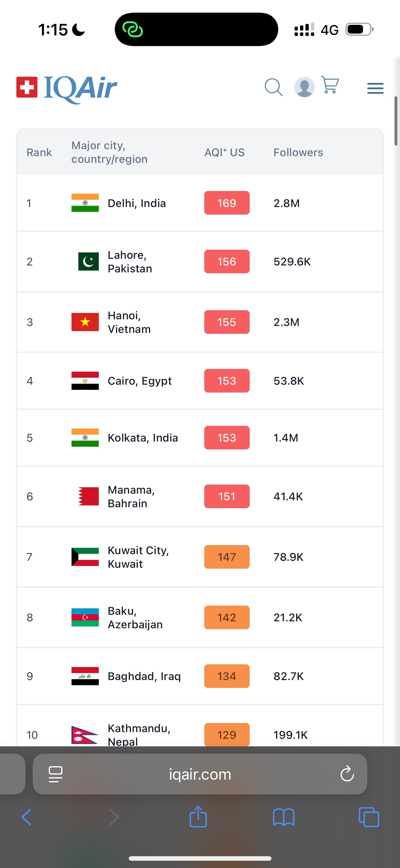Show all Safari tabs
Viewport: 400px width, 868px height.
[x=368, y=817]
